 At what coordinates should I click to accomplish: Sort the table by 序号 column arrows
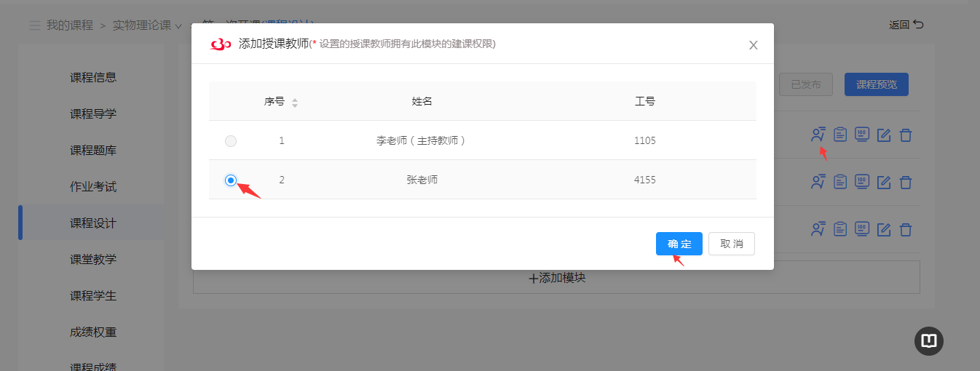[295, 103]
